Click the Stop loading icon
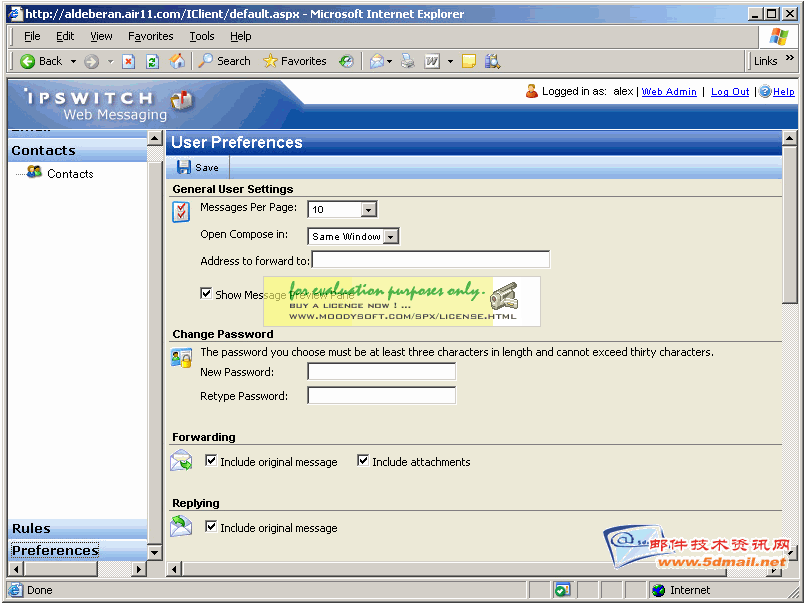This screenshot has height=603, width=804. pos(128,61)
